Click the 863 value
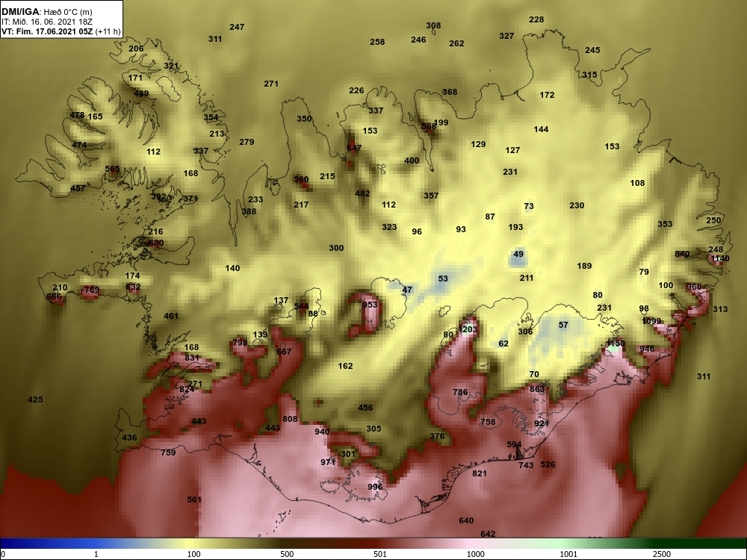 click(537, 389)
